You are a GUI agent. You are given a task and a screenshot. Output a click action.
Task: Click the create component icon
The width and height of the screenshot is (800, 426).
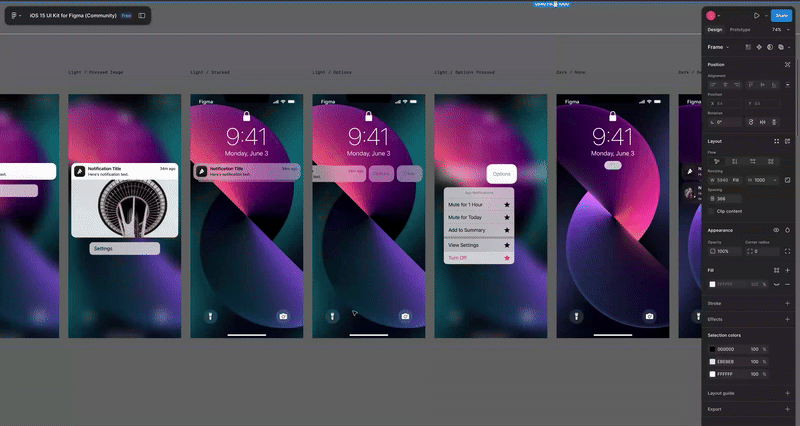(x=759, y=47)
